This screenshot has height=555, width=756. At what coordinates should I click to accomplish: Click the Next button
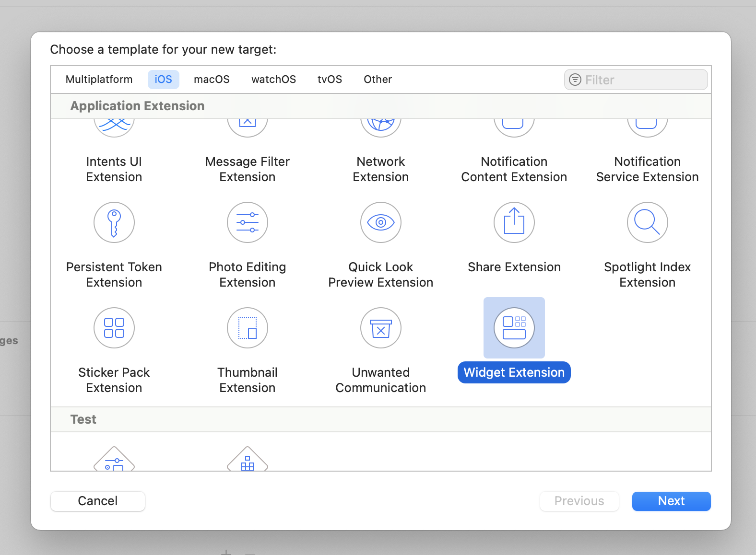(x=672, y=501)
